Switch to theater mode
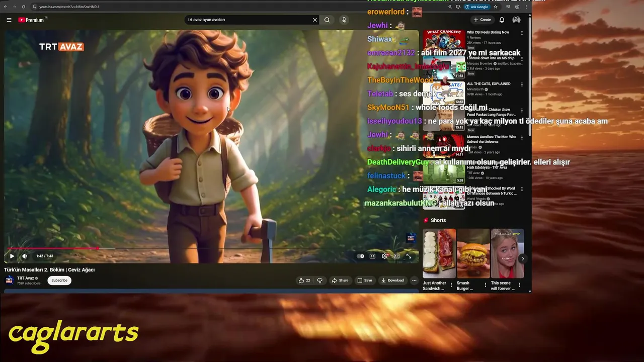 396,256
